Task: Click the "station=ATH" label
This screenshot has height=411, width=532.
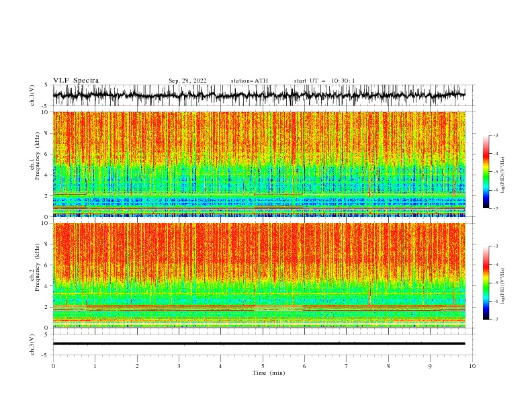Action: coord(249,81)
